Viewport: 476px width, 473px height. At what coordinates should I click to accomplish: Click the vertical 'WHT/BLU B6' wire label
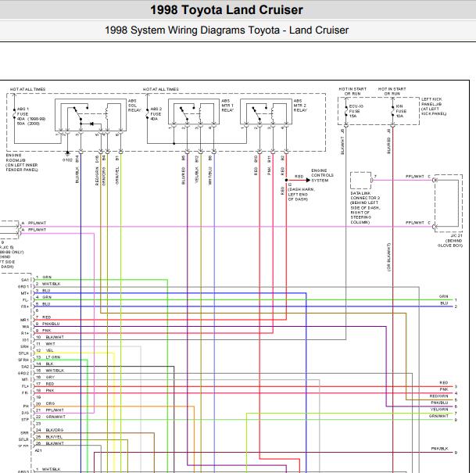point(209,170)
